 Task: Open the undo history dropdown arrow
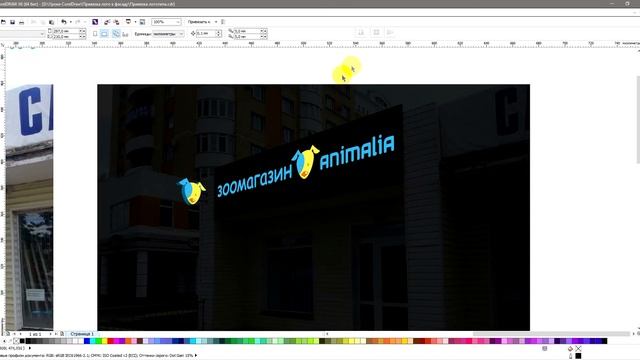click(71, 22)
